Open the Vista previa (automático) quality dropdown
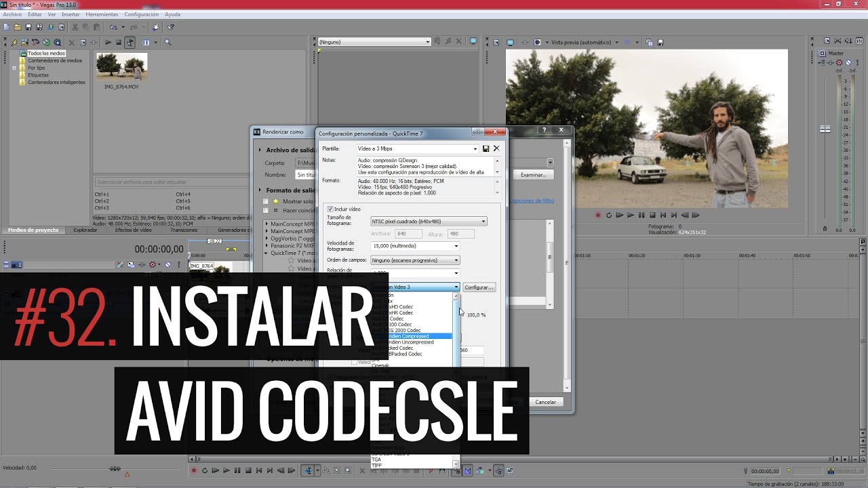 (x=583, y=42)
